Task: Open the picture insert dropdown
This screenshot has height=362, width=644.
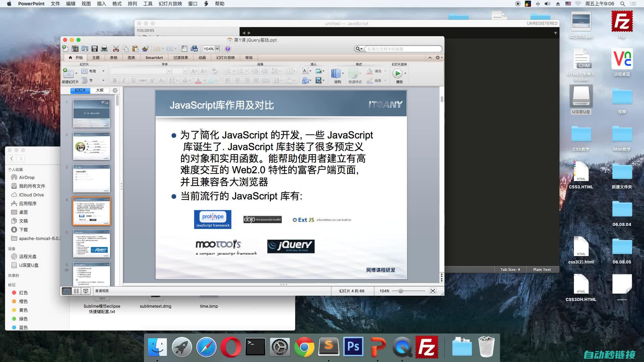Action: click(323, 71)
